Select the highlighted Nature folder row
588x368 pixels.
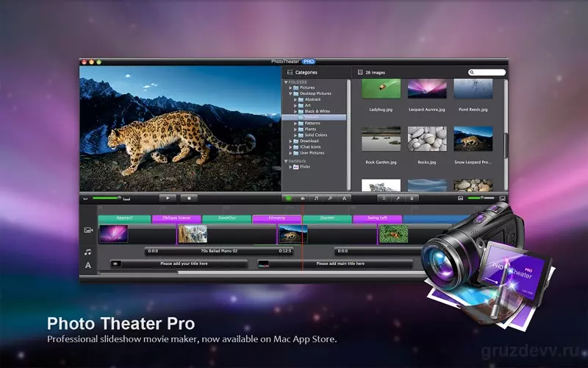point(314,117)
